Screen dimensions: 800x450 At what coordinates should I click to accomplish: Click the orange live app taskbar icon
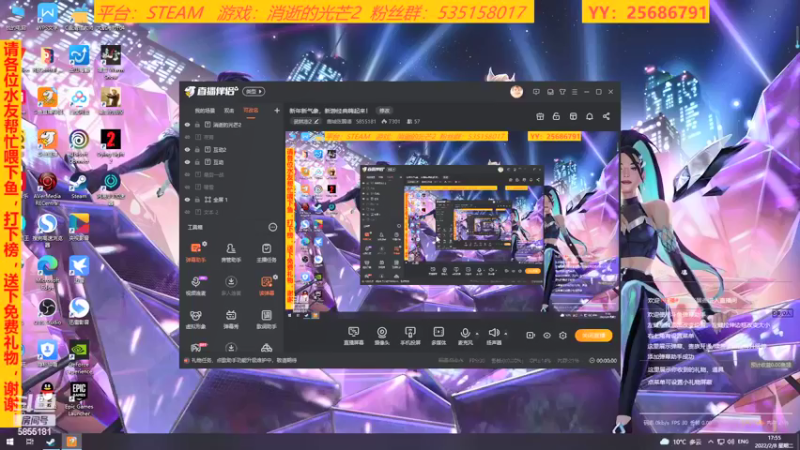coord(71,442)
